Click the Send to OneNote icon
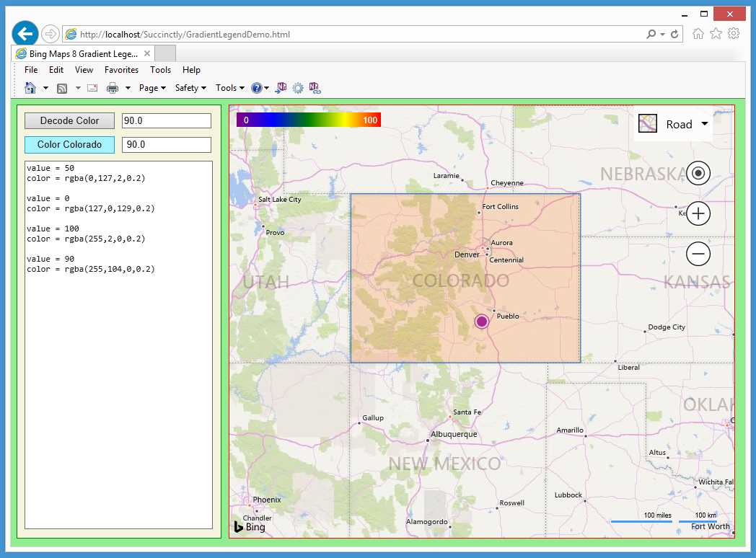 point(281,88)
